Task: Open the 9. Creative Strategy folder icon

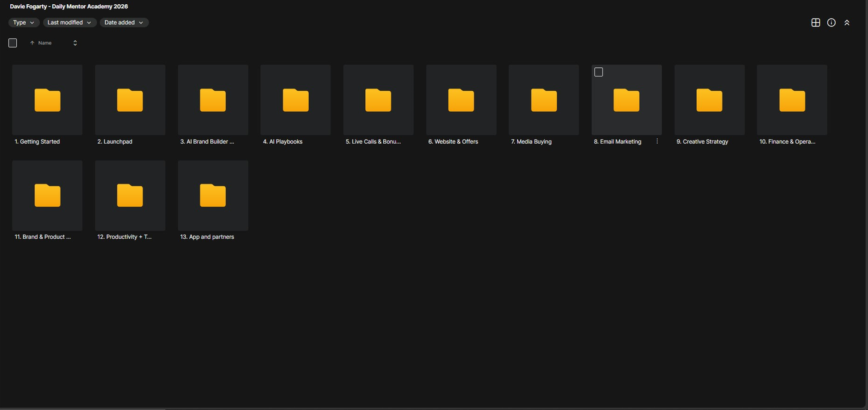Action: click(709, 100)
